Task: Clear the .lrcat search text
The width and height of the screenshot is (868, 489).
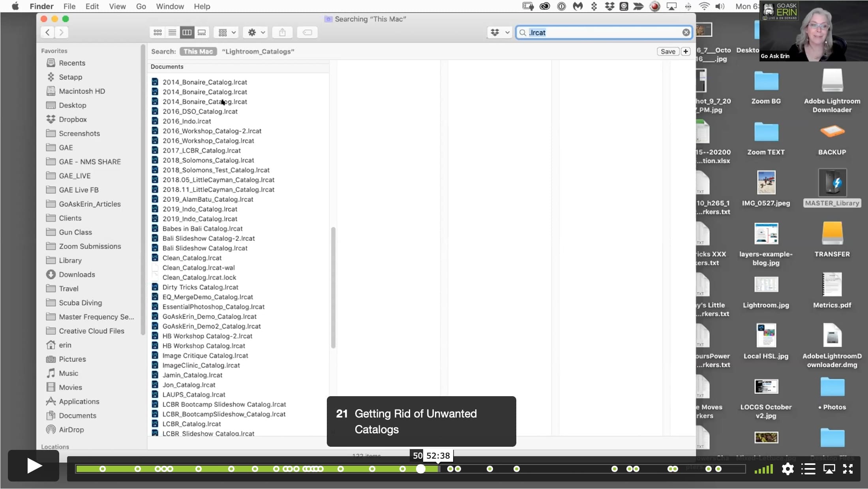Action: tap(686, 32)
